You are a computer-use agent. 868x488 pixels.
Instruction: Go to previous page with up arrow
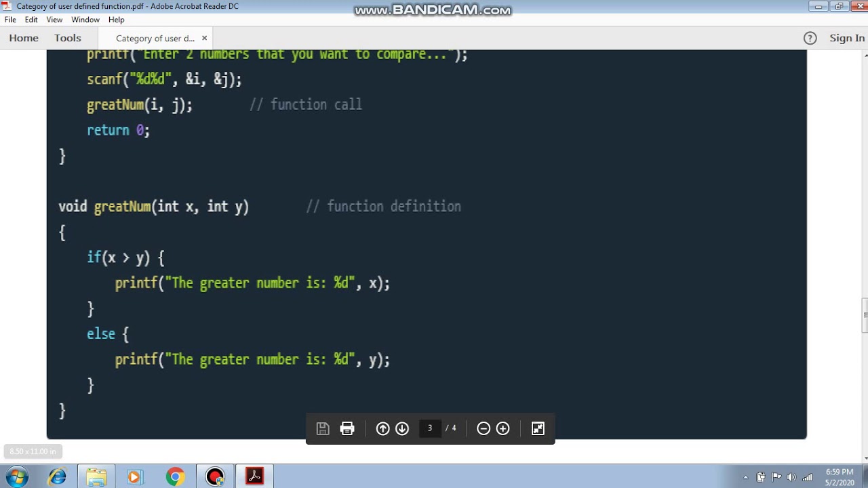tap(382, 428)
